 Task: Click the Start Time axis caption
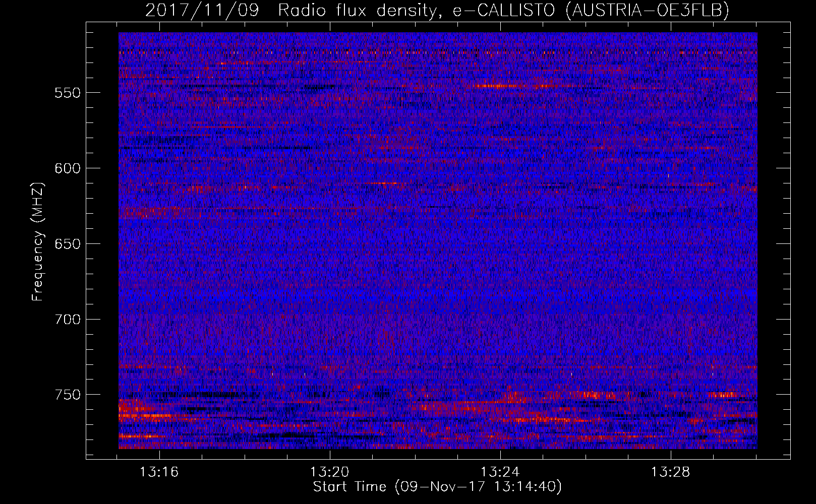tap(437, 487)
